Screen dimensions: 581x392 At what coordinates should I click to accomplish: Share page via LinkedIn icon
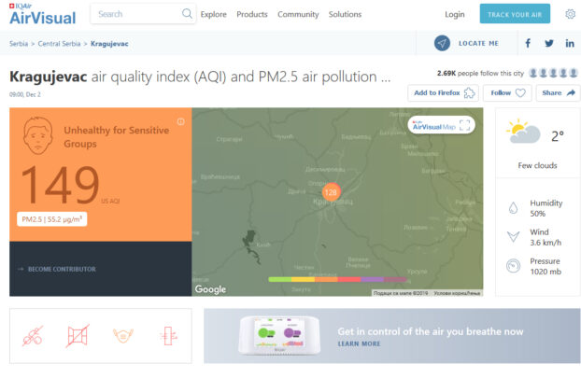click(570, 43)
